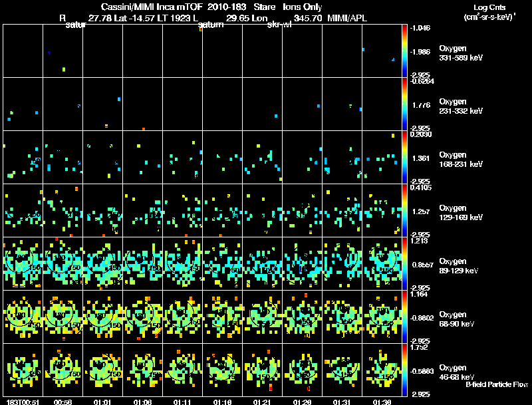Click the Cassini/MIMI Inca mTOF title
532x405 pixels.
pos(152,7)
